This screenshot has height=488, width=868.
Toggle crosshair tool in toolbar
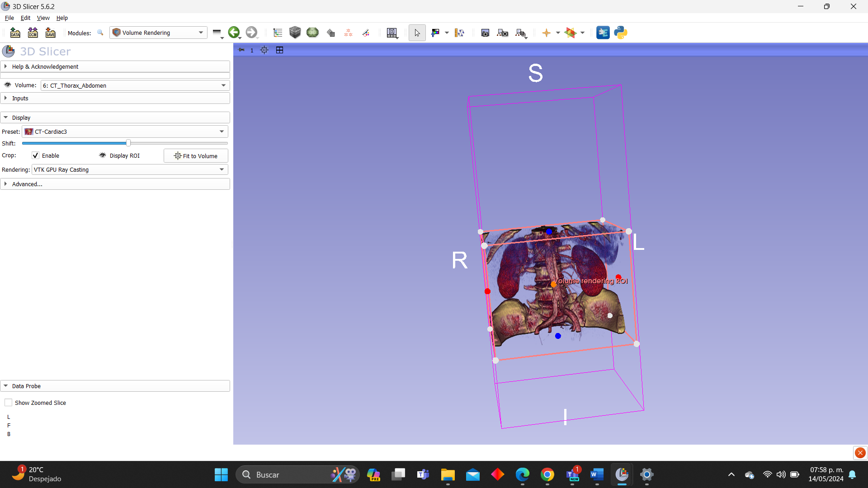click(x=546, y=33)
